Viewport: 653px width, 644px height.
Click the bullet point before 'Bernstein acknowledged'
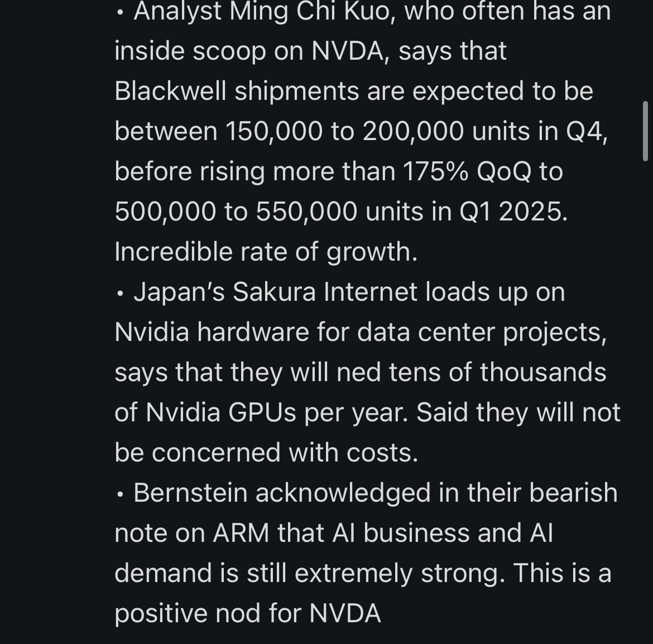(120, 495)
